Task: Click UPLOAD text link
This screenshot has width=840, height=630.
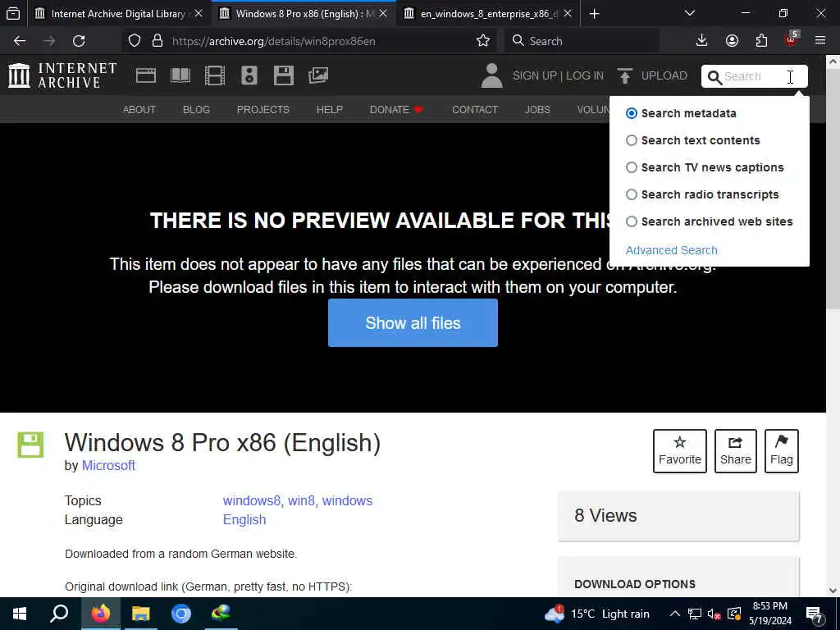Action: point(664,75)
